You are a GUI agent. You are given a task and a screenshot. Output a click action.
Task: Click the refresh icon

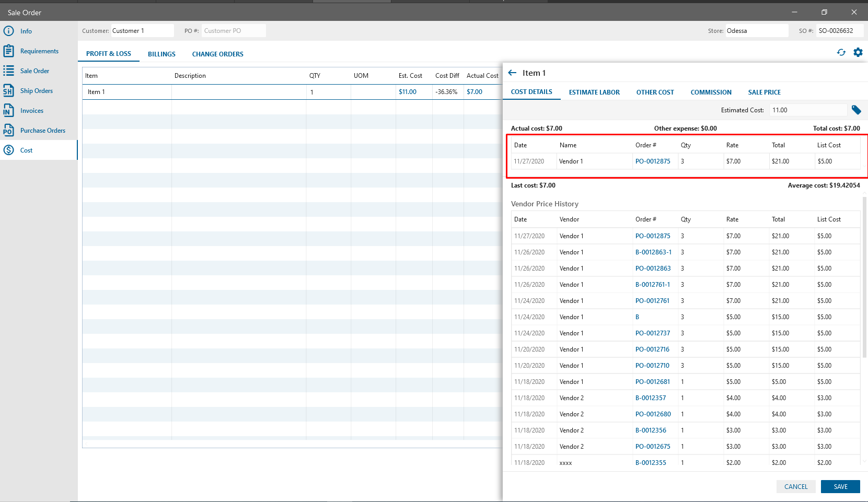click(841, 52)
